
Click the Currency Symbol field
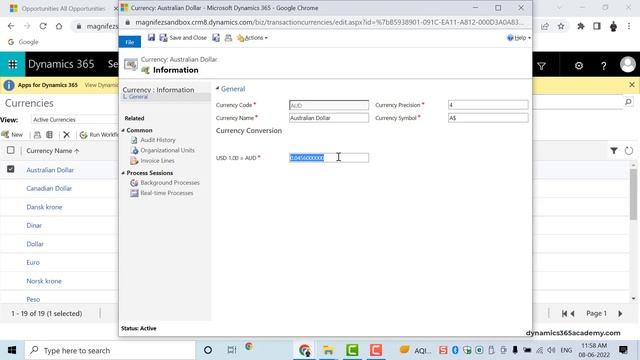[488, 118]
